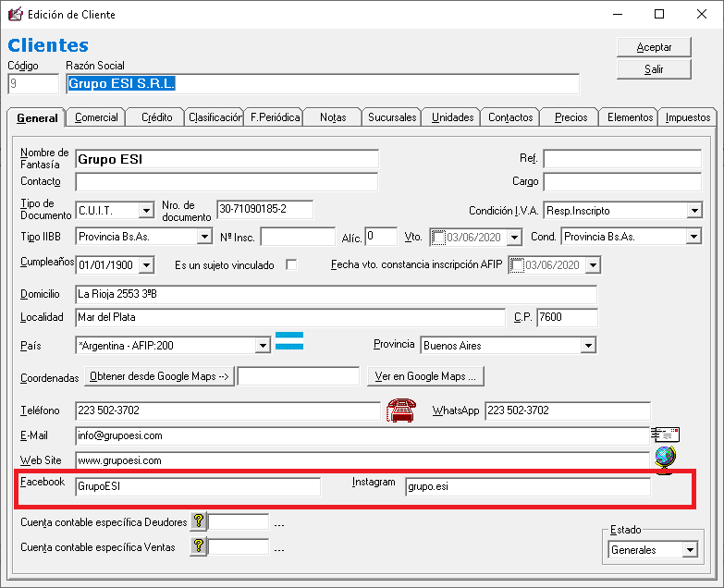
Task: Click 'Obtener desde Google Maps' button
Action: click(x=159, y=376)
